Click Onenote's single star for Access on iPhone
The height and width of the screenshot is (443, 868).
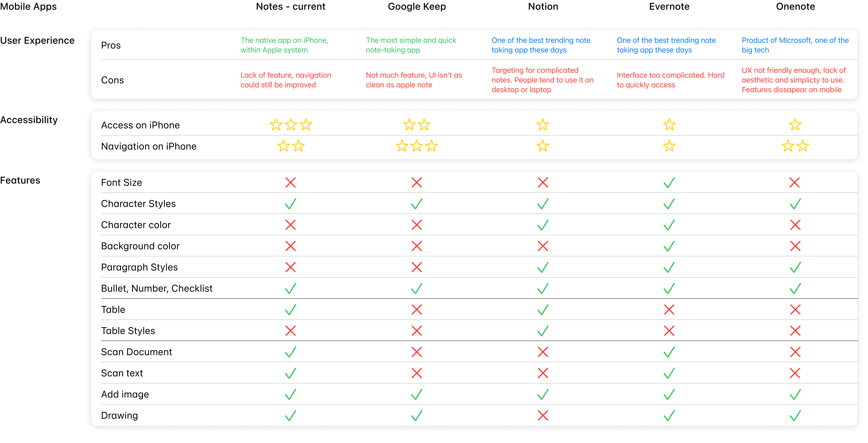tap(795, 125)
